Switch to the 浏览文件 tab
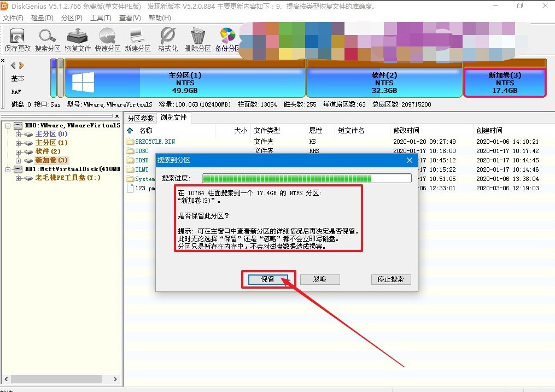555x392 pixels. tap(173, 118)
